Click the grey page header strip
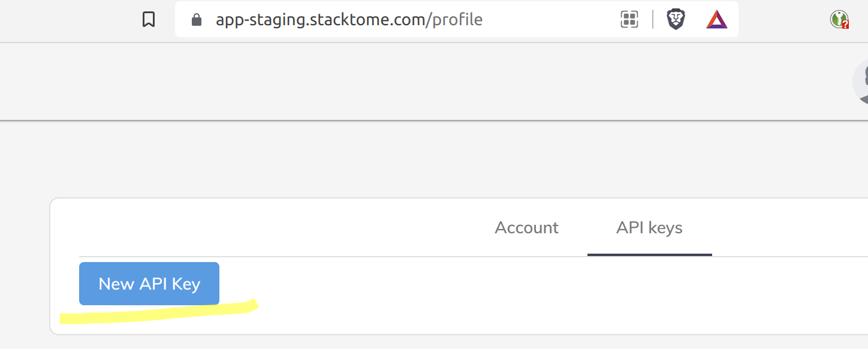Screen dimensions: 868x349 [x=420, y=82]
